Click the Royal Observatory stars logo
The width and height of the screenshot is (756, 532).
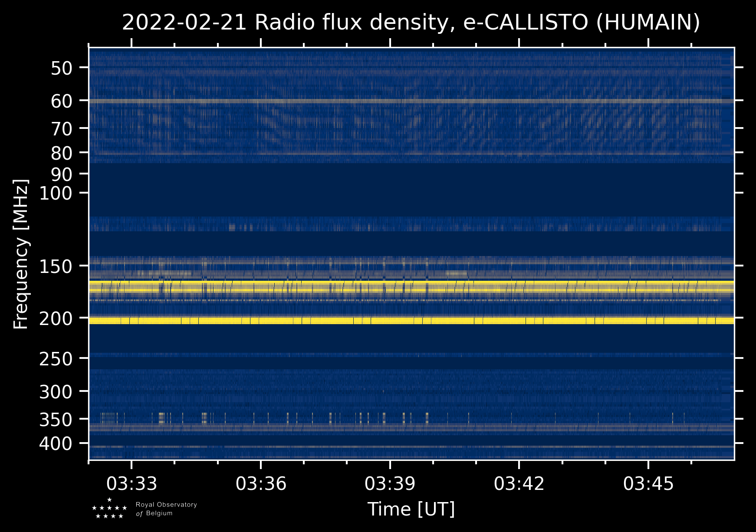(x=109, y=509)
